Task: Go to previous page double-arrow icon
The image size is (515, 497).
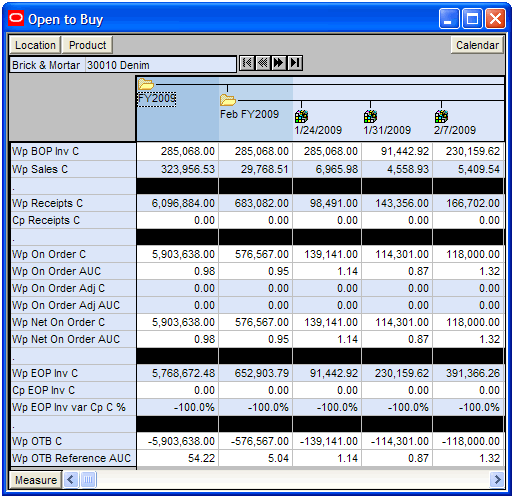Action: point(263,63)
